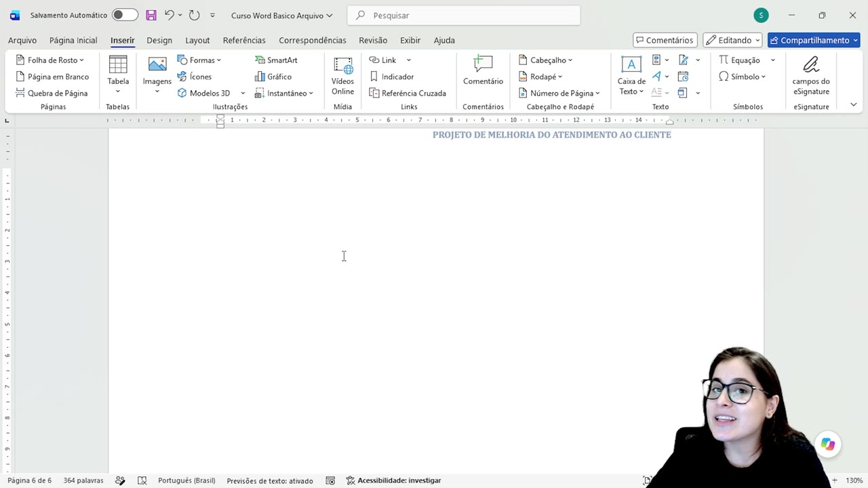Click the 130% zoom level

[854, 481]
